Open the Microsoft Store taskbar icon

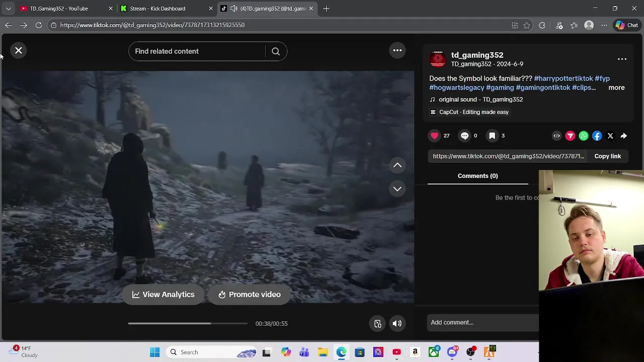[360, 352]
